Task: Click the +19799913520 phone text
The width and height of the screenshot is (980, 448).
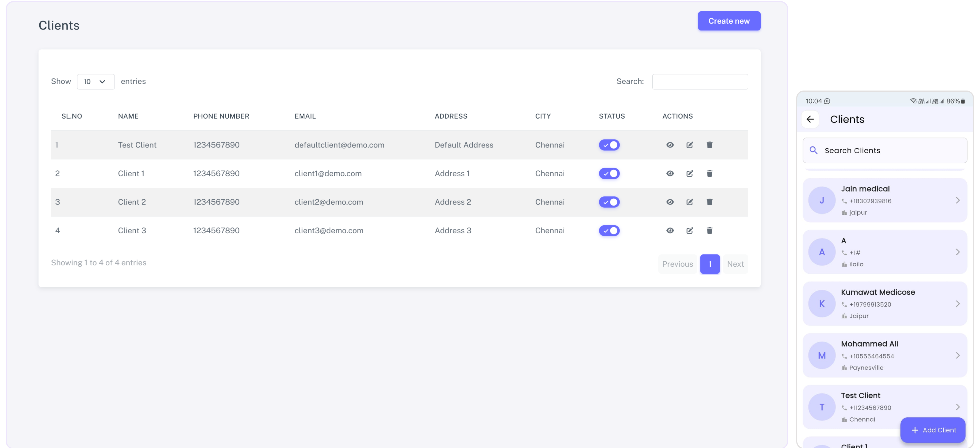Action: pyautogui.click(x=870, y=305)
